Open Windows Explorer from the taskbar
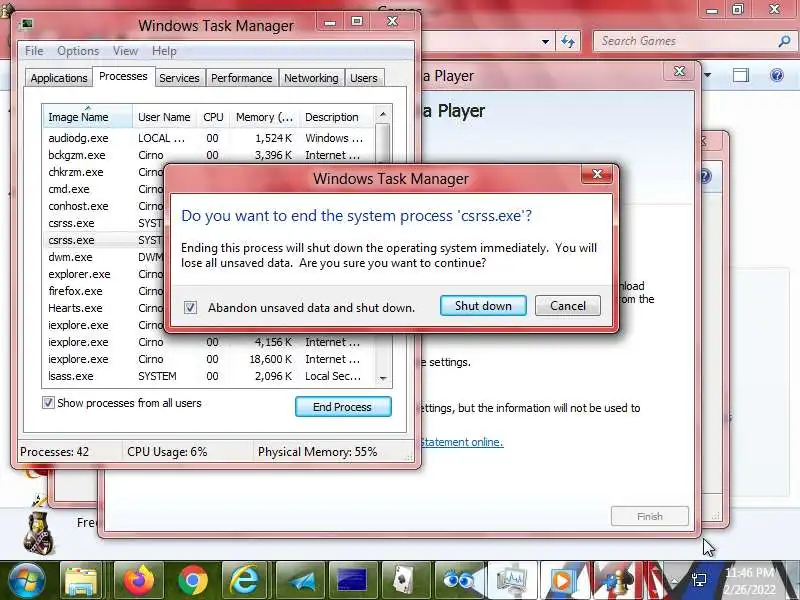 81,581
